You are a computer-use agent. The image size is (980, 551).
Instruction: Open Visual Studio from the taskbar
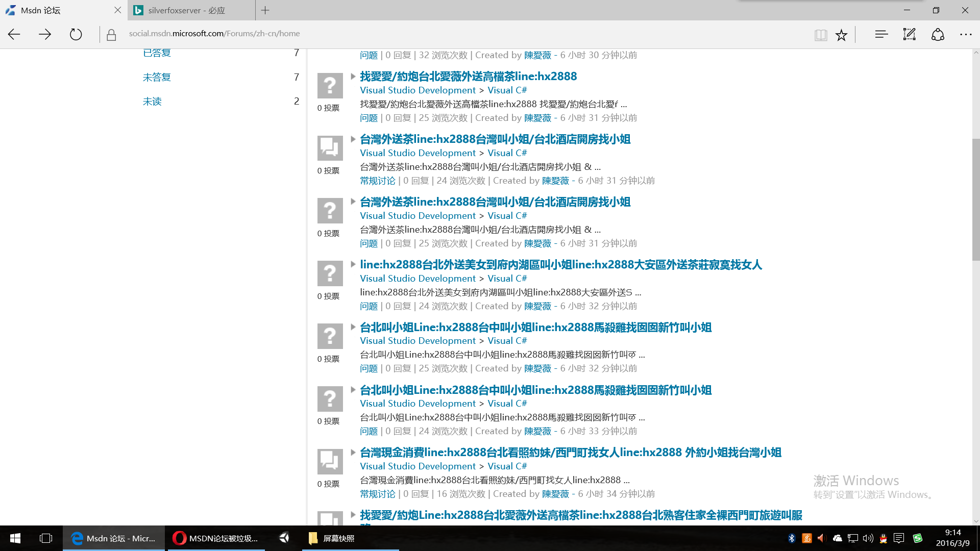[x=284, y=538]
